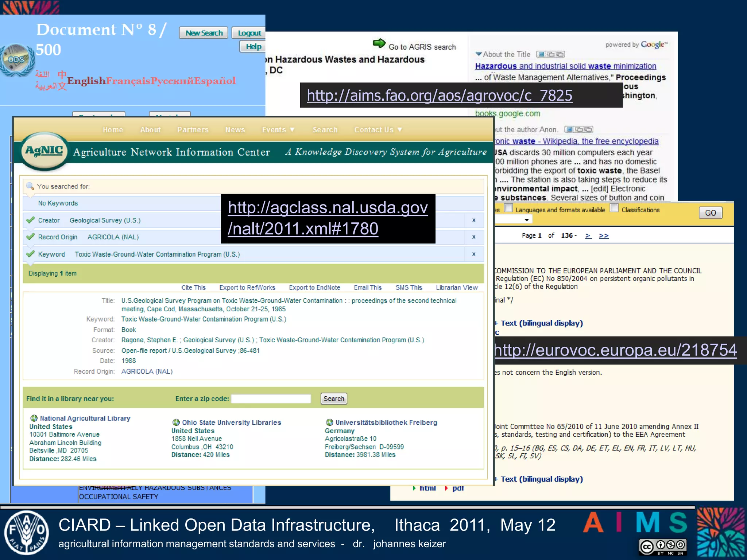Click the ODS emblem icon
The image size is (747, 560).
click(16, 59)
